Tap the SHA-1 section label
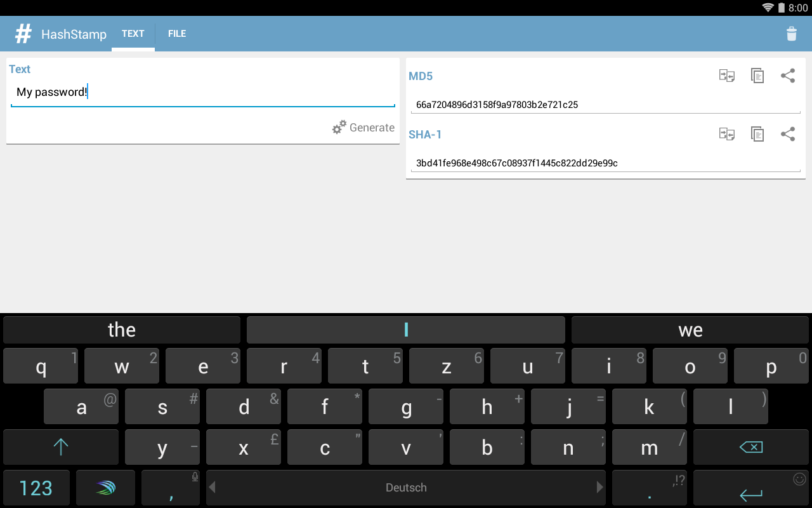 [x=425, y=135]
